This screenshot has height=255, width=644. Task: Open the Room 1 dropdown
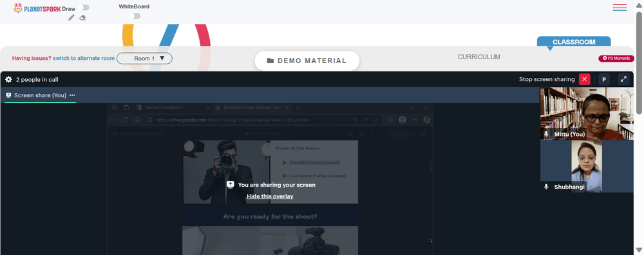click(x=144, y=59)
